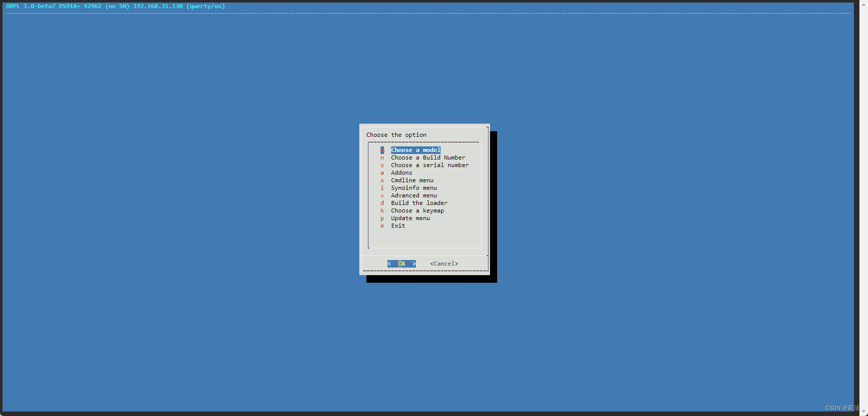The width and height of the screenshot is (868, 416).
Task: Select the "Choose a model" menu entry
Action: (x=415, y=150)
